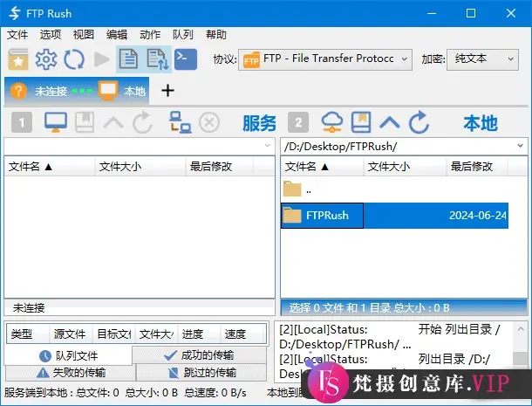Select the 未连接 session tab
This screenshot has height=406, width=532.
(x=77, y=91)
